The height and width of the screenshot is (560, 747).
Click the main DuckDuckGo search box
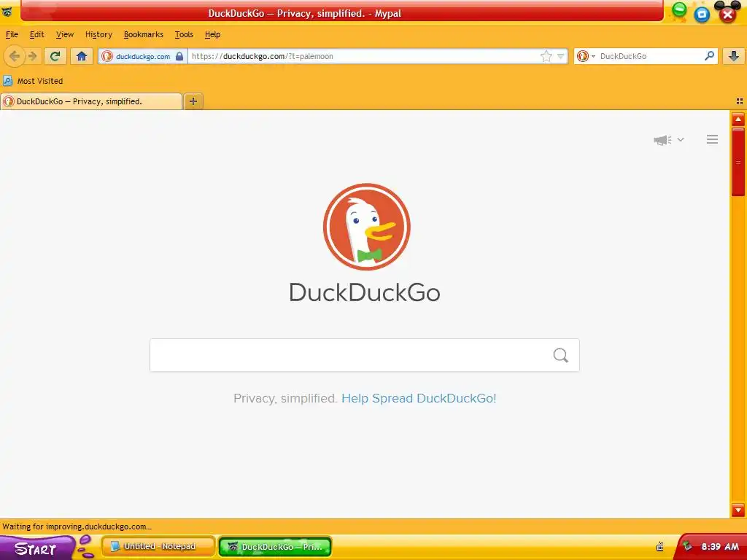click(x=365, y=355)
